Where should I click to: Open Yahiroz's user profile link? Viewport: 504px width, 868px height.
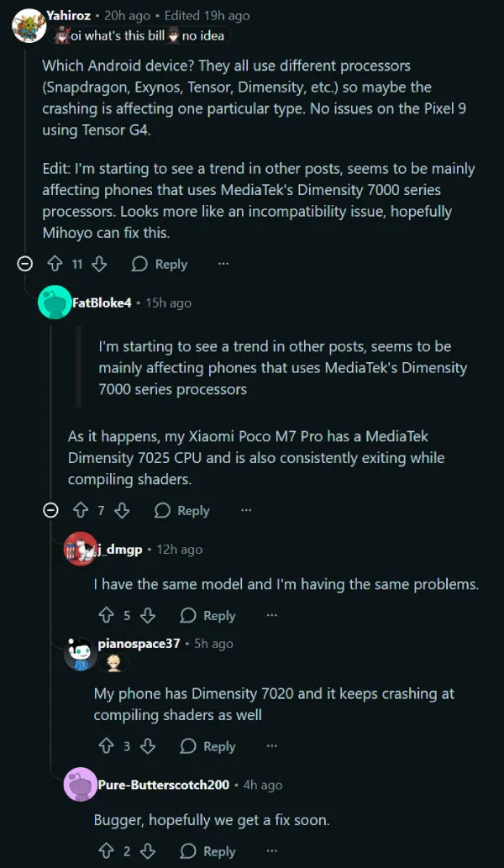[x=68, y=16]
